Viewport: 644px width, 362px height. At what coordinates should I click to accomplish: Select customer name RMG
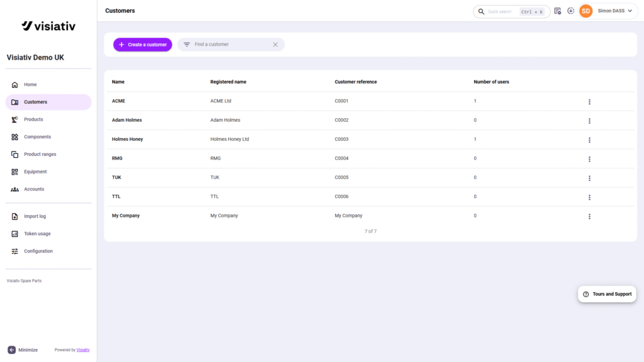pos(117,158)
